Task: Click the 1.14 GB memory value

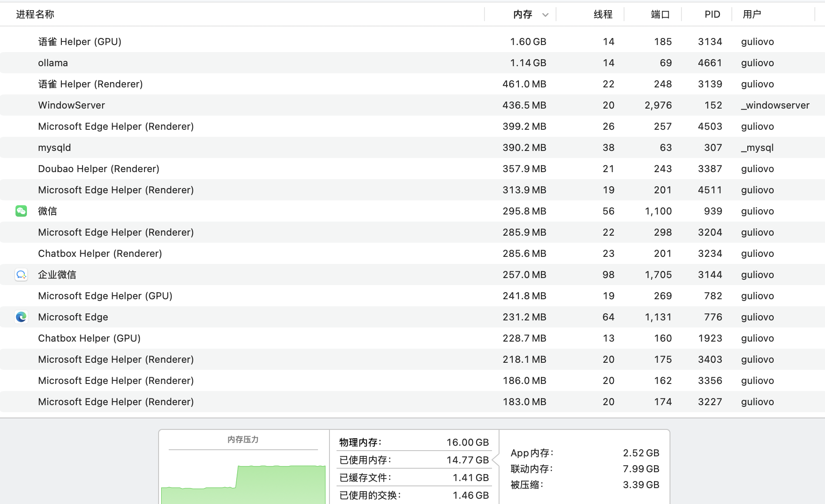Action: pos(528,63)
